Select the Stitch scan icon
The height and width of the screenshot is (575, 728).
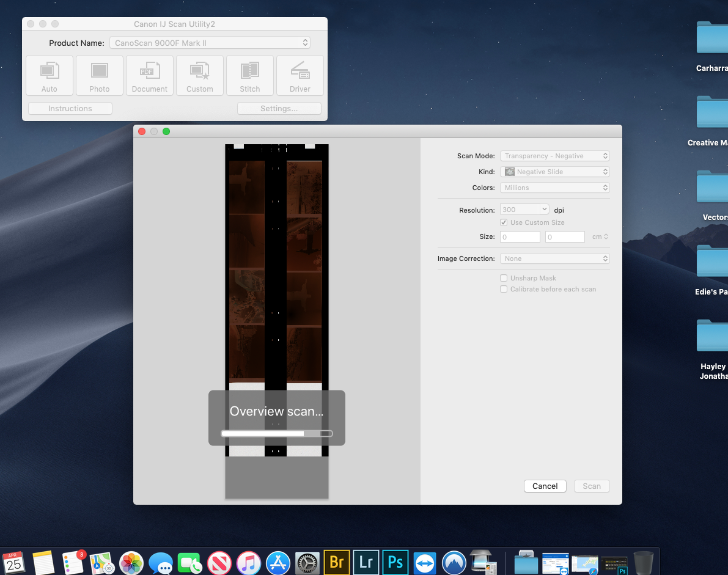249,76
